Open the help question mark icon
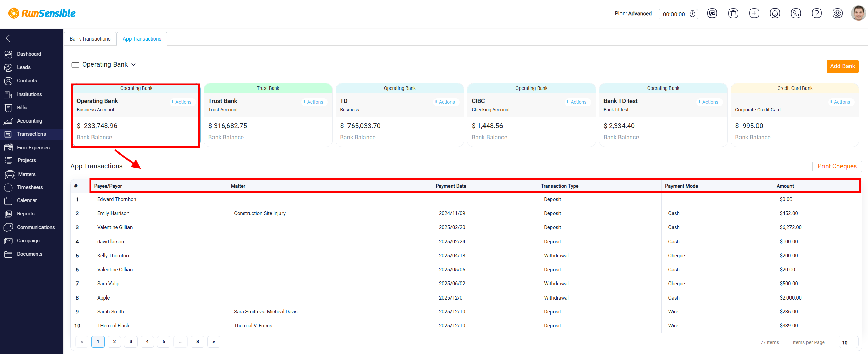The height and width of the screenshot is (354, 868). pos(817,13)
